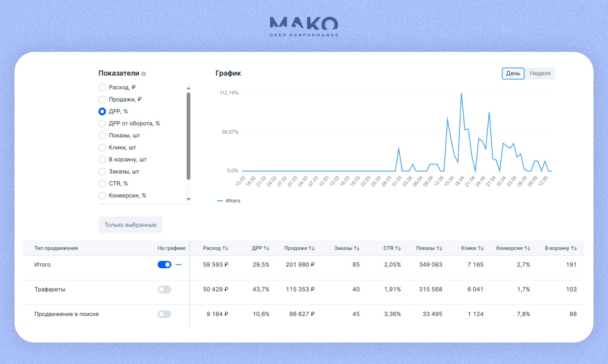This screenshot has width=608, height=364.
Task: Turn off Итого chart toggle
Action: [x=165, y=265]
